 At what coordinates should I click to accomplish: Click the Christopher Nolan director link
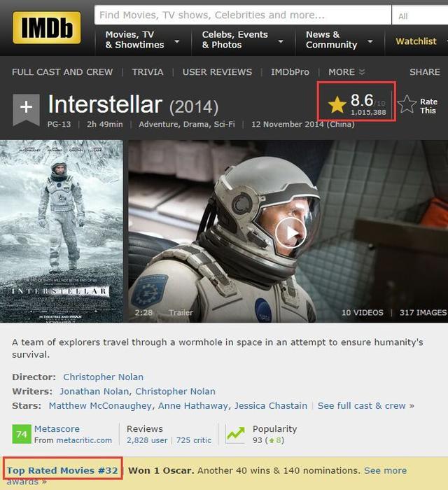[x=103, y=377]
